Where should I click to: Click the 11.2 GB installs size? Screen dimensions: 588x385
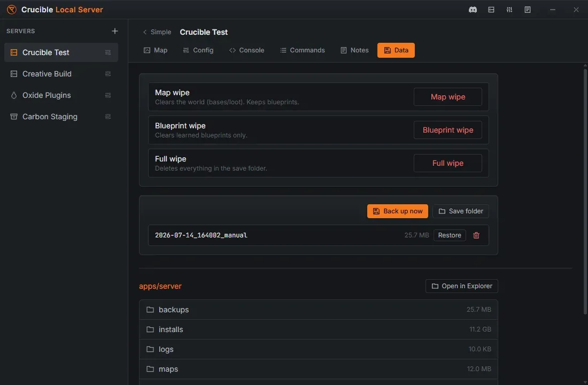pos(480,329)
